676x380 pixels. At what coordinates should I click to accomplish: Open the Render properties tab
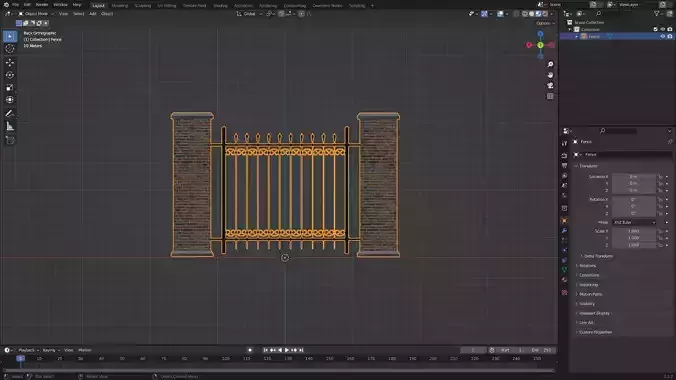(x=564, y=155)
